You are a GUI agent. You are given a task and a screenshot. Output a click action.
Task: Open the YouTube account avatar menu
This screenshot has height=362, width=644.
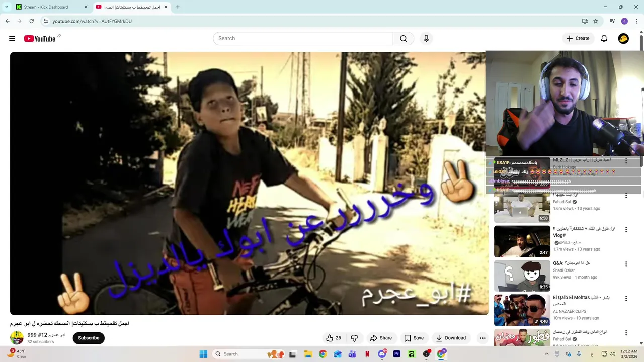(x=623, y=39)
